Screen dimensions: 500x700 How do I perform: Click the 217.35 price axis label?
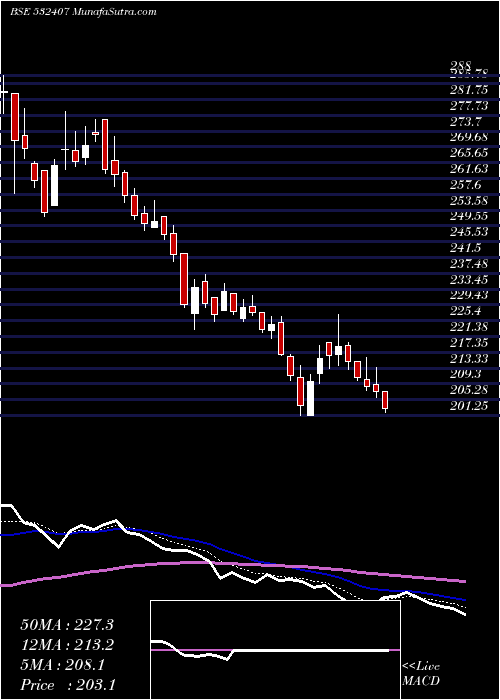(469, 342)
